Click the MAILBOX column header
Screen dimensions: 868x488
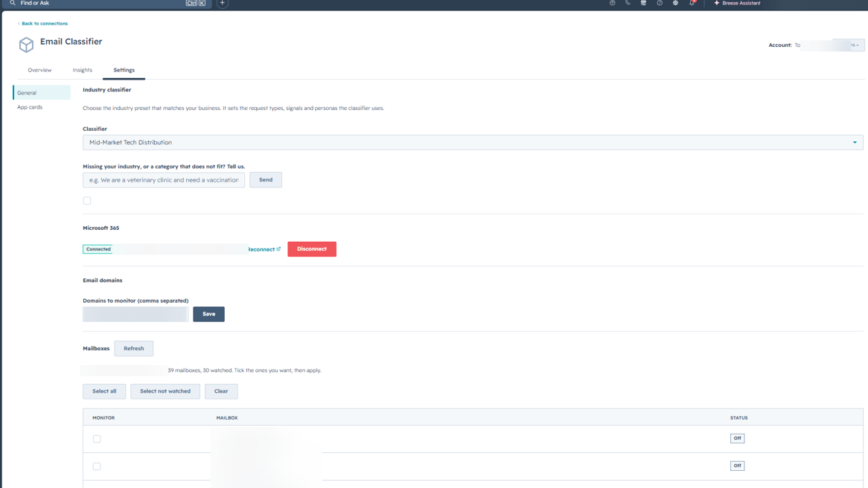227,418
